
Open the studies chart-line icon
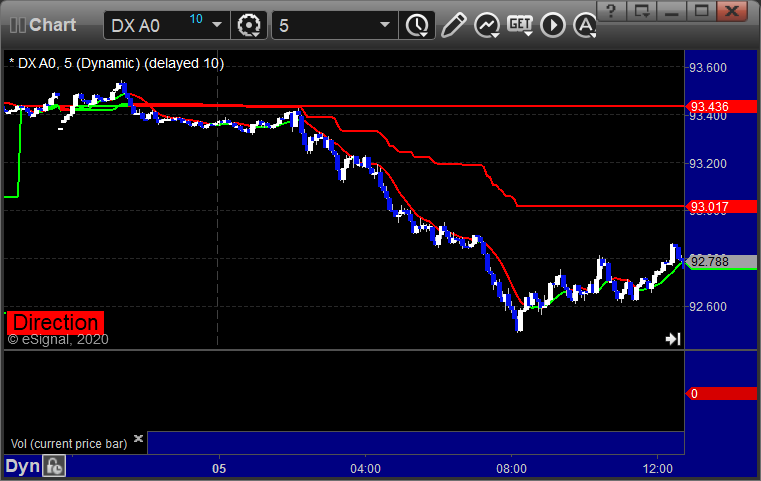click(487, 25)
